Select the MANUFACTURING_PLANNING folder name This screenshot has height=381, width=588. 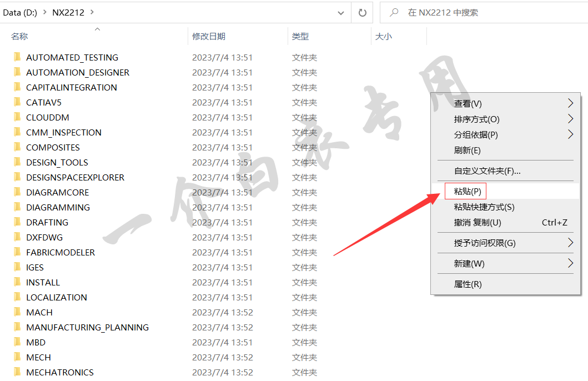87,327
